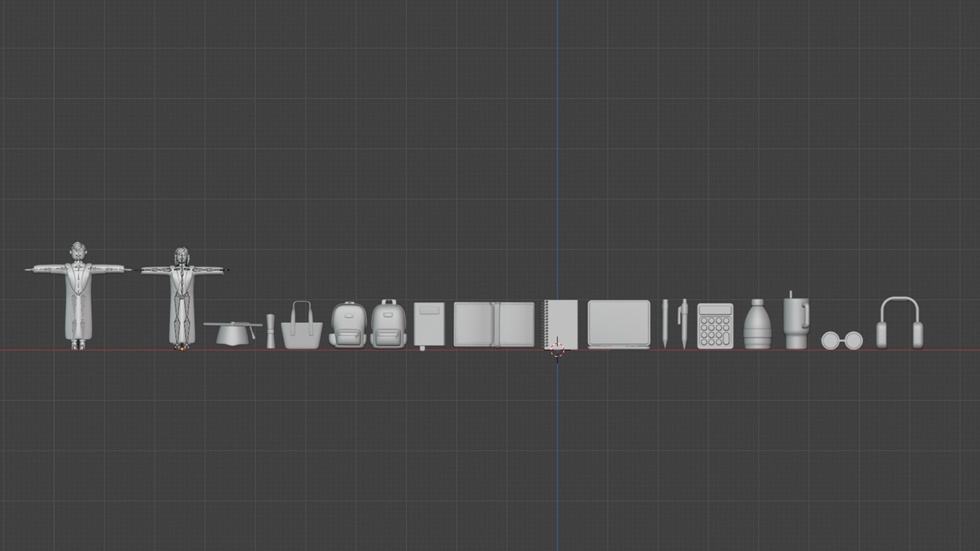980x551 pixels.
Task: Select the open folder model
Action: (x=494, y=324)
